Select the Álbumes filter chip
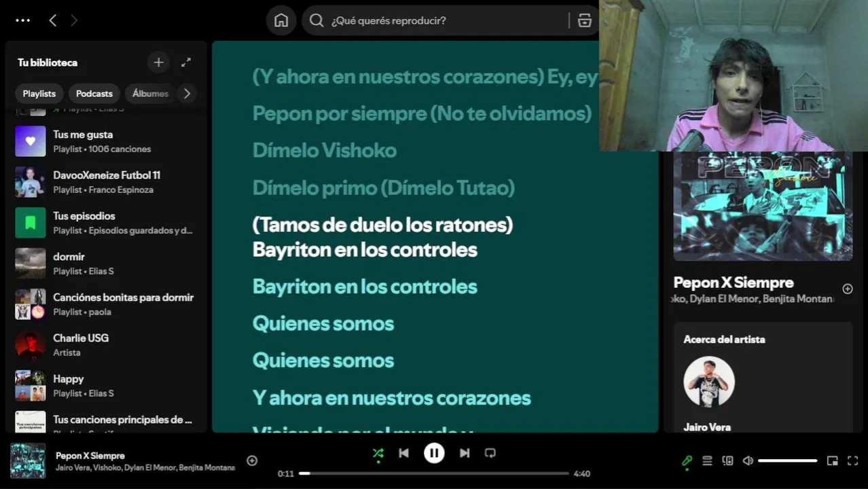This screenshot has height=489, width=868. click(x=150, y=94)
